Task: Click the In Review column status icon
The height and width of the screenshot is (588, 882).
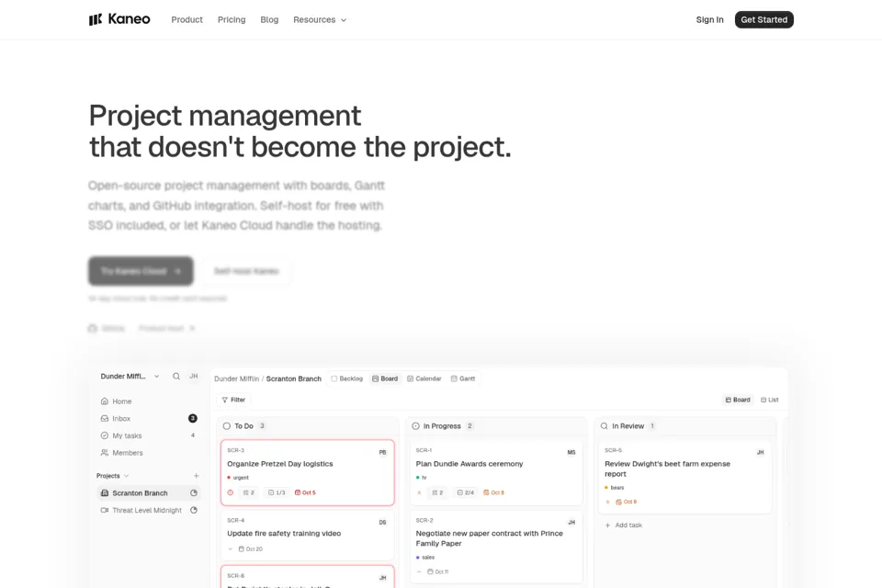Action: 605,426
